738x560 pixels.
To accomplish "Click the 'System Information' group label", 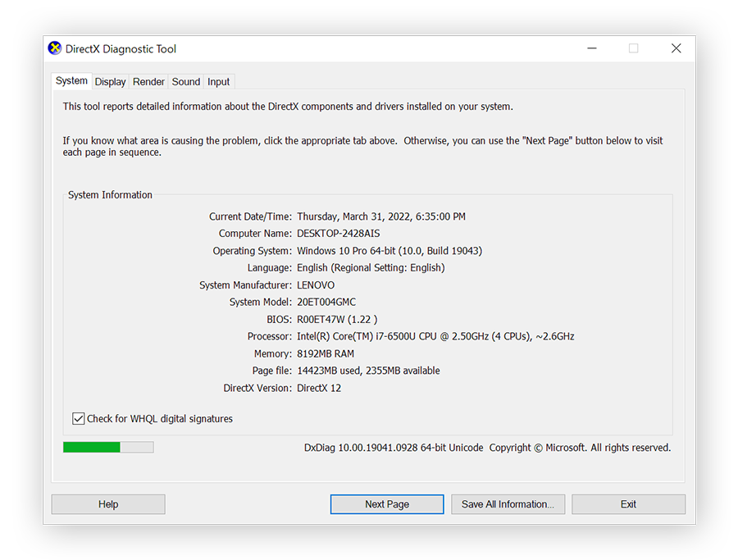I will [110, 194].
